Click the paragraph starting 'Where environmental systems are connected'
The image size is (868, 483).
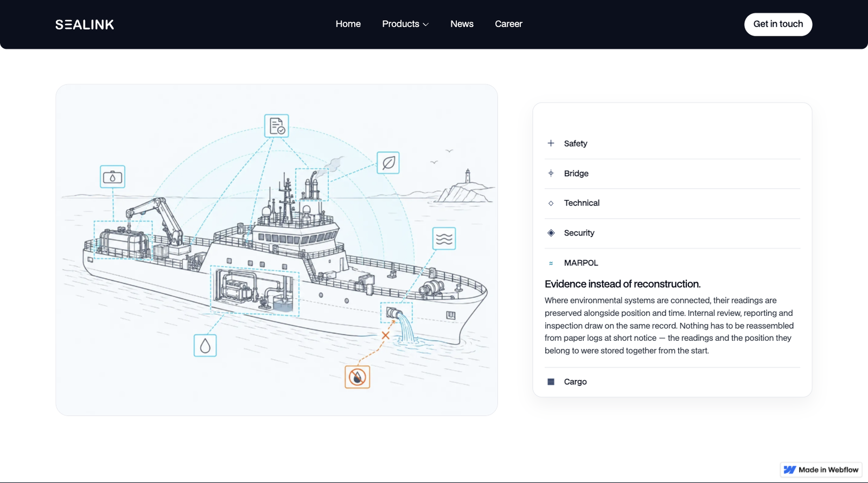[x=669, y=326]
